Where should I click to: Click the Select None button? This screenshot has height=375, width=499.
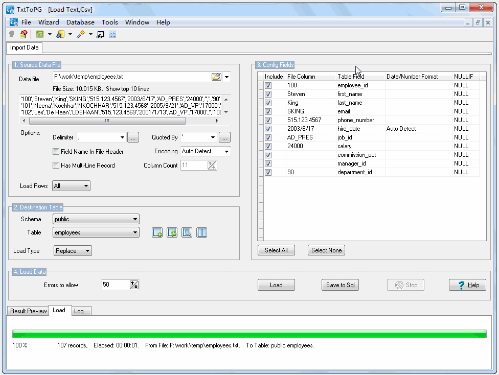pyautogui.click(x=326, y=250)
